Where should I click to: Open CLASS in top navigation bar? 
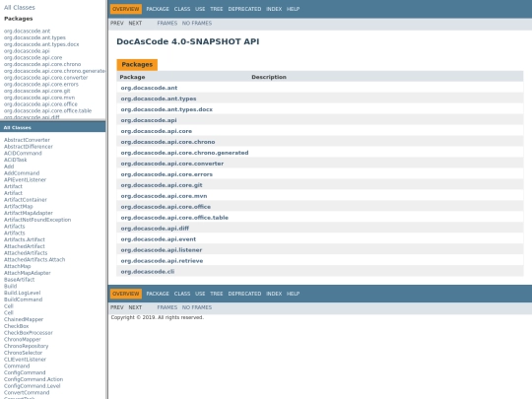182,9
